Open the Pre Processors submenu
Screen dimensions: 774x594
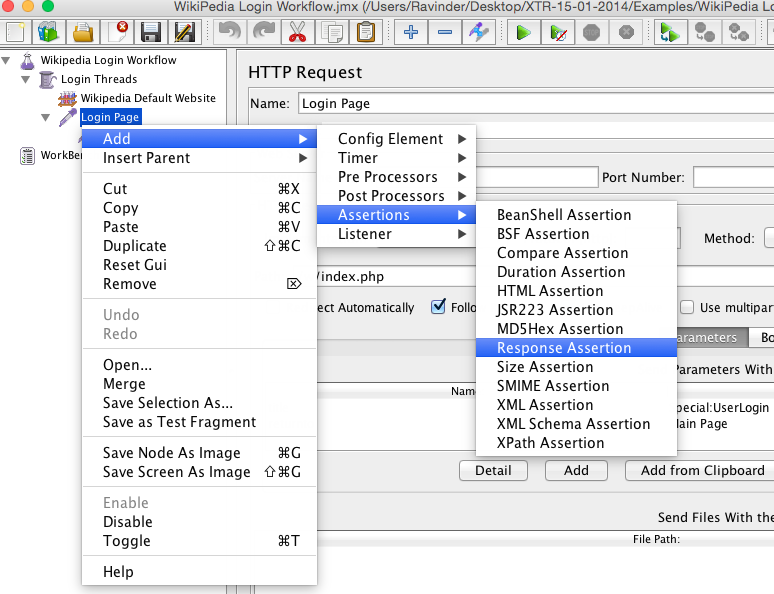(x=396, y=177)
